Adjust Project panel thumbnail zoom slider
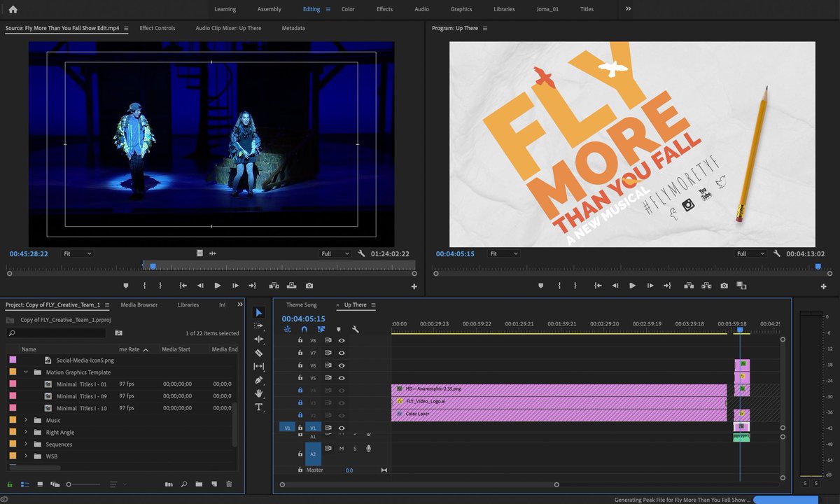 (x=84, y=484)
